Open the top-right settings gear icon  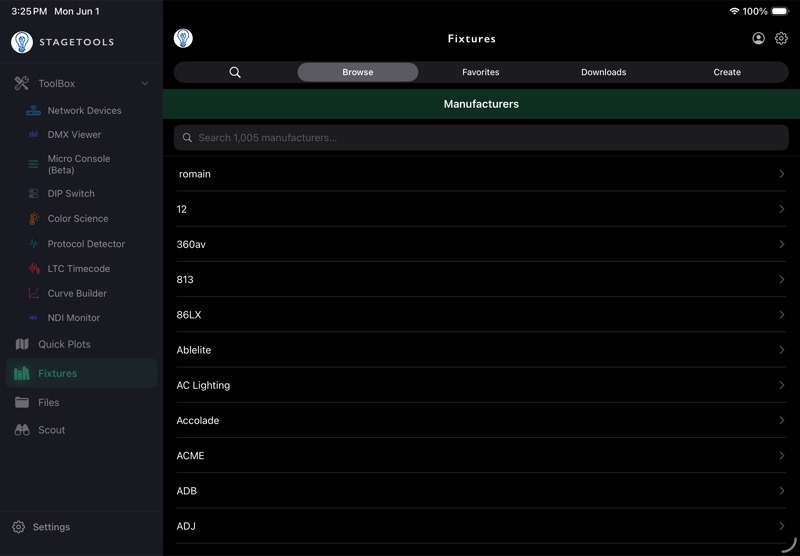(781, 38)
